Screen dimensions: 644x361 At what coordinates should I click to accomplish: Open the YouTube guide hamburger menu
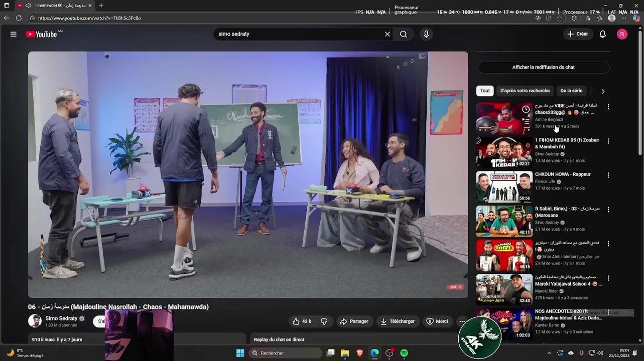pyautogui.click(x=14, y=34)
